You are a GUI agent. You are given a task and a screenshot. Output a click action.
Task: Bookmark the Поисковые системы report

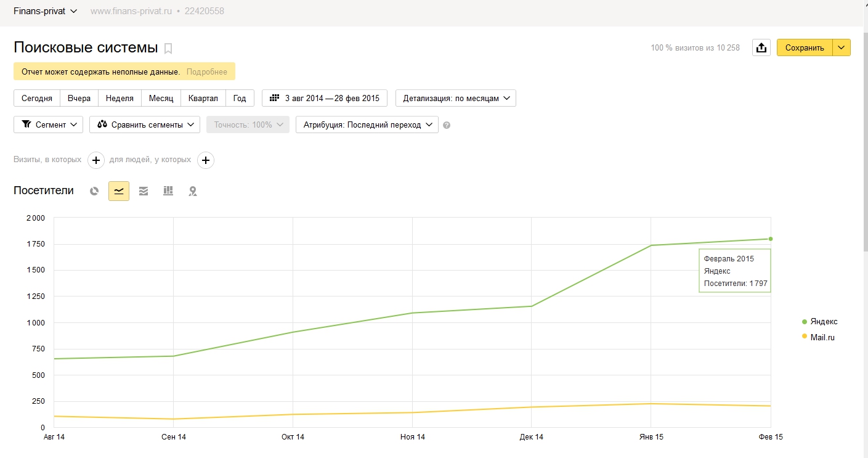pyautogui.click(x=168, y=49)
